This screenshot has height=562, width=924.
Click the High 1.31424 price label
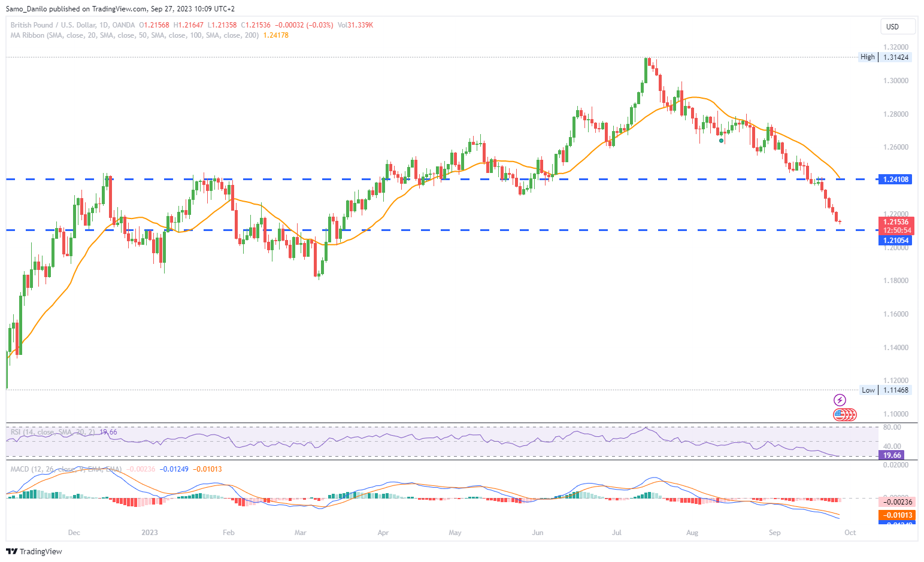pos(885,57)
